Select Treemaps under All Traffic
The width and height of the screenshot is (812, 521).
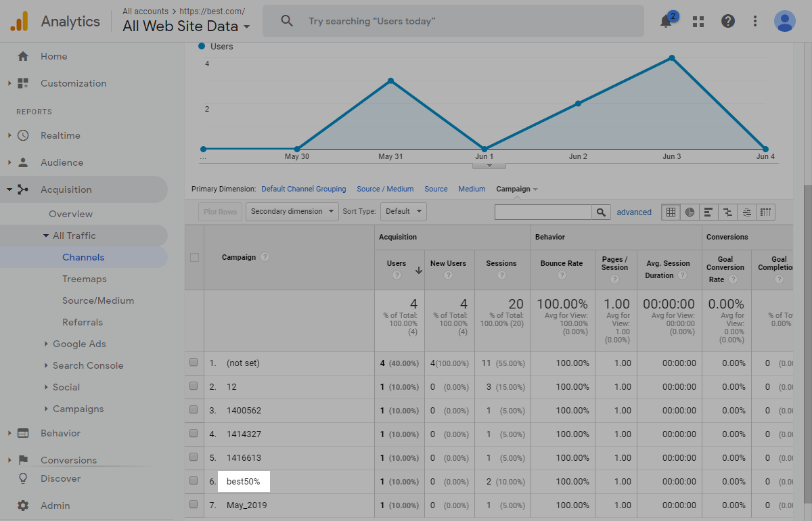85,279
